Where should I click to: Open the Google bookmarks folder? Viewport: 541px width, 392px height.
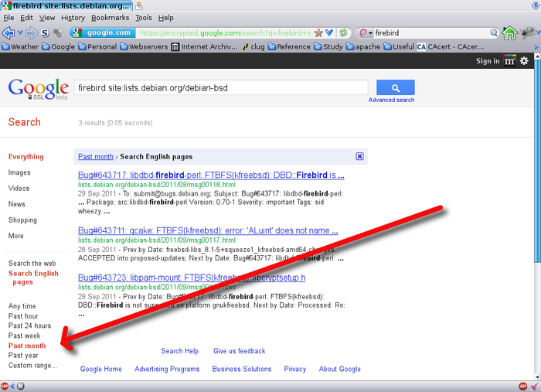click(x=58, y=46)
